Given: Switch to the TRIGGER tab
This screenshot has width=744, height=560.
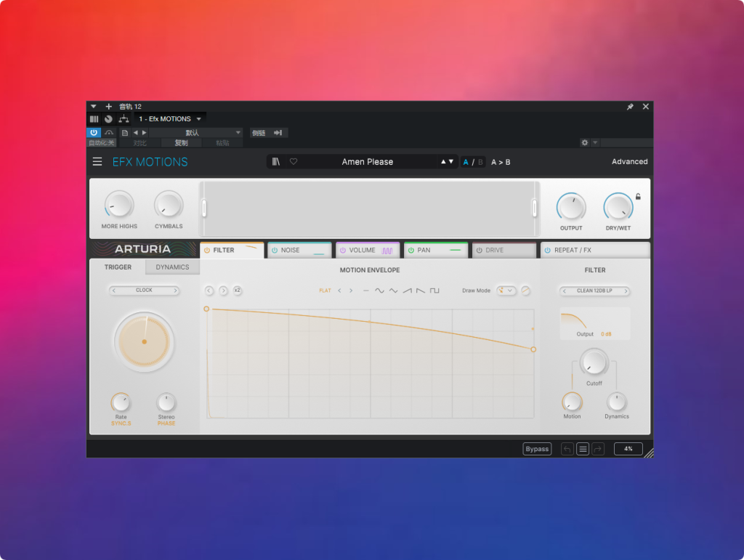Looking at the screenshot, I should (x=118, y=267).
